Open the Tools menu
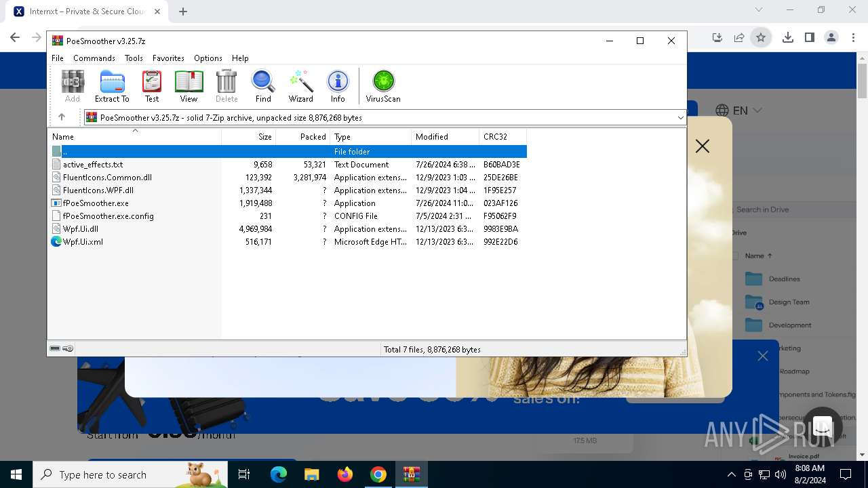This screenshot has height=488, width=868. [x=134, y=58]
